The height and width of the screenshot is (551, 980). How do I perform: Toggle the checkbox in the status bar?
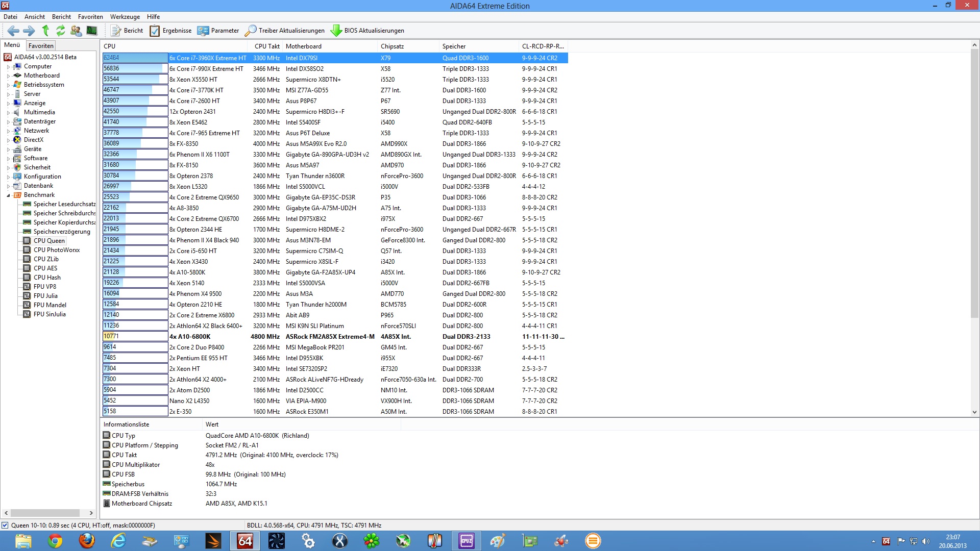5,525
